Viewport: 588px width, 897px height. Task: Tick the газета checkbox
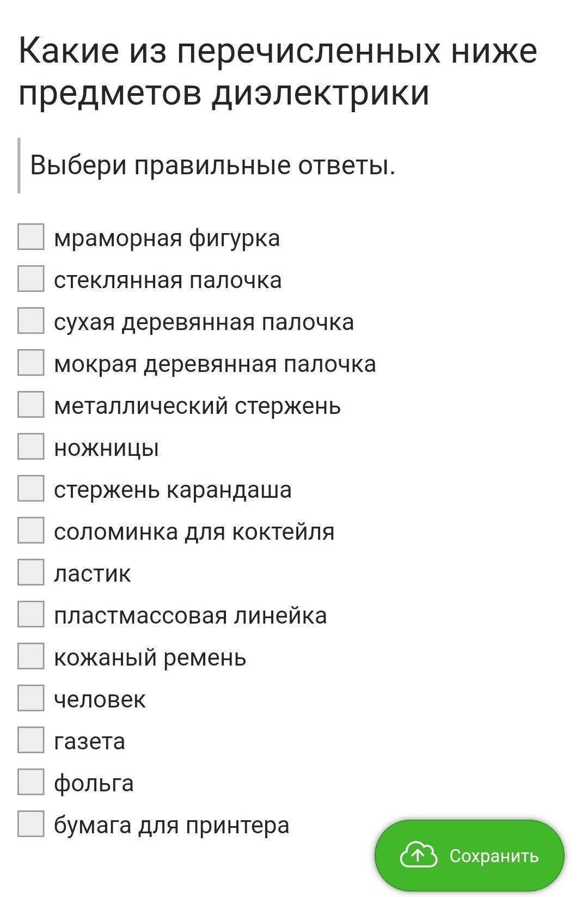(30, 740)
